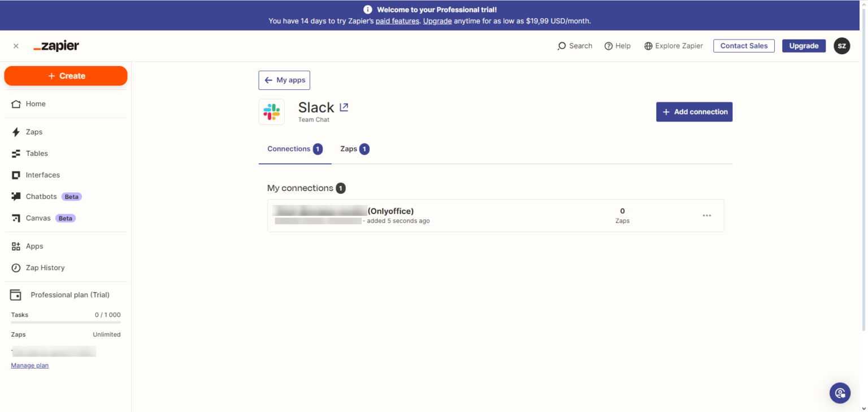
Task: Open the Interfaces panel
Action: pos(42,175)
